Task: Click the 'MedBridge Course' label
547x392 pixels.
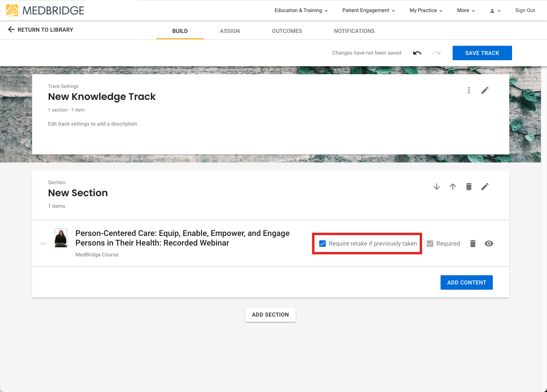Action: [97, 255]
